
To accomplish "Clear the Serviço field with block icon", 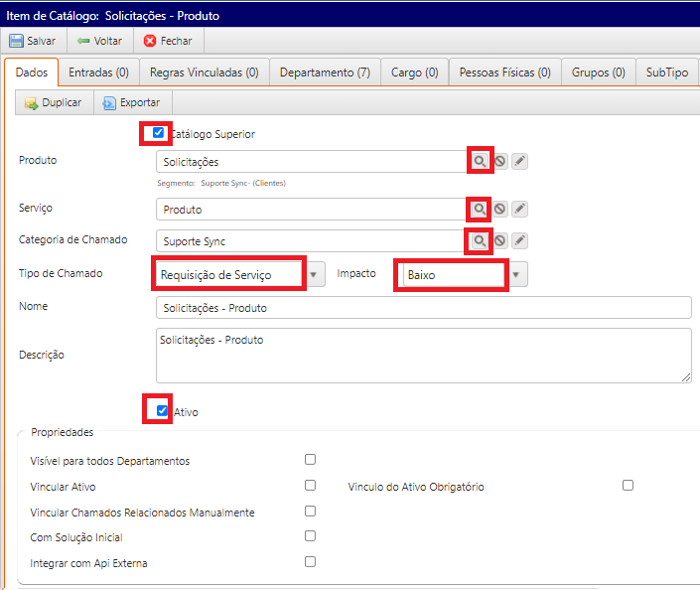I will [500, 209].
